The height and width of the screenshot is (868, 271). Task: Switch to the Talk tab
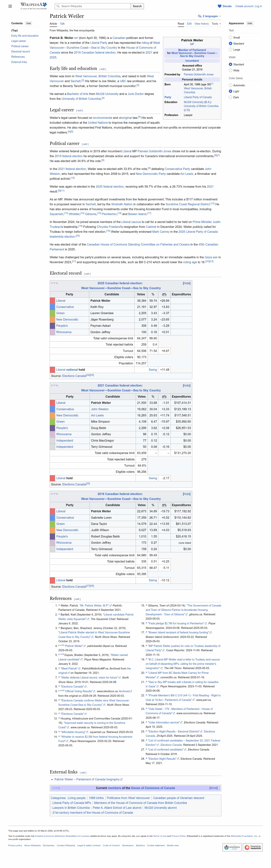pos(62,24)
